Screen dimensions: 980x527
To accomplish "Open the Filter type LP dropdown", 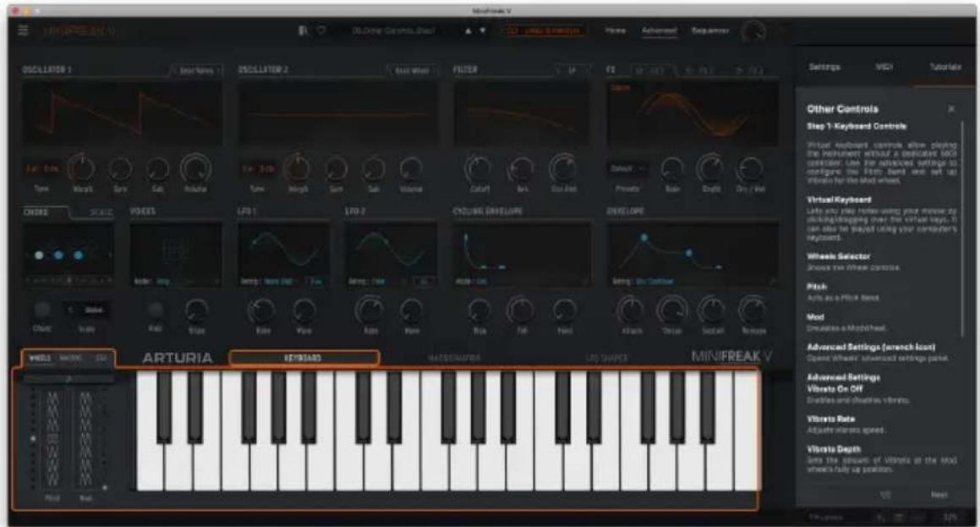I will coord(572,71).
